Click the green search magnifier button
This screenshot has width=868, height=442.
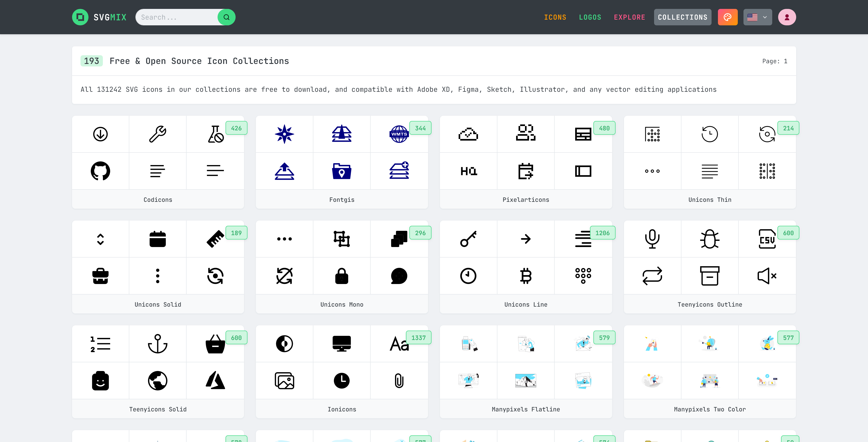(x=226, y=17)
